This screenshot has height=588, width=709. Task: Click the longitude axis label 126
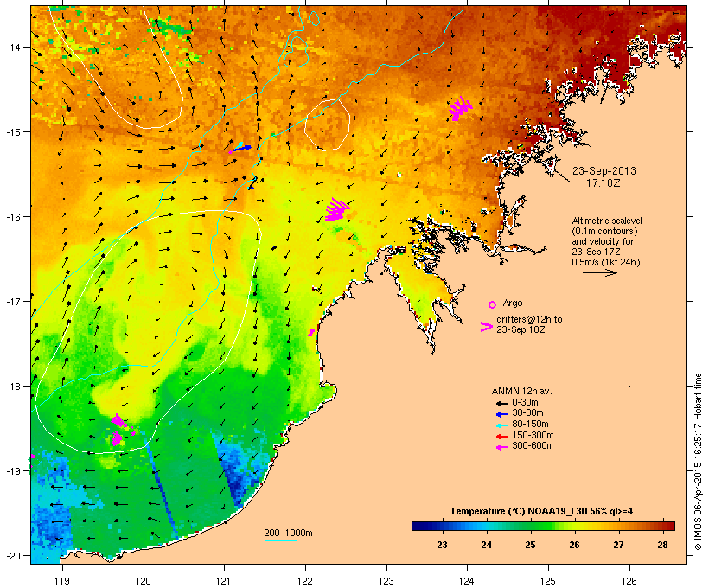[629, 581]
